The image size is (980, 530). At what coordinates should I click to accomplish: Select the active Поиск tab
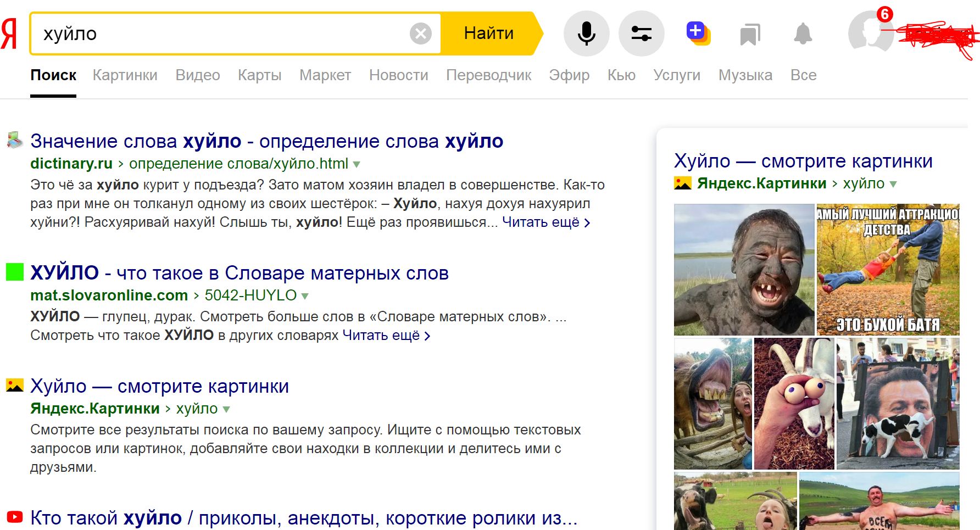53,75
